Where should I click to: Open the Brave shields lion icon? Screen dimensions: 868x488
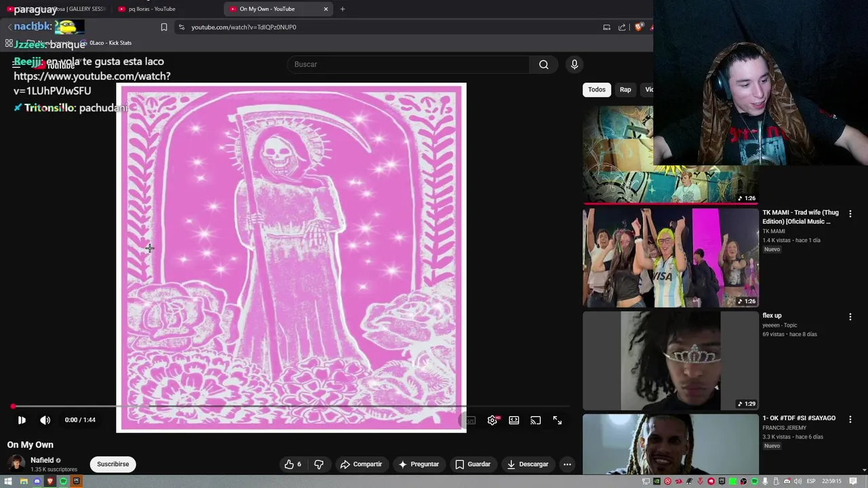click(x=639, y=27)
